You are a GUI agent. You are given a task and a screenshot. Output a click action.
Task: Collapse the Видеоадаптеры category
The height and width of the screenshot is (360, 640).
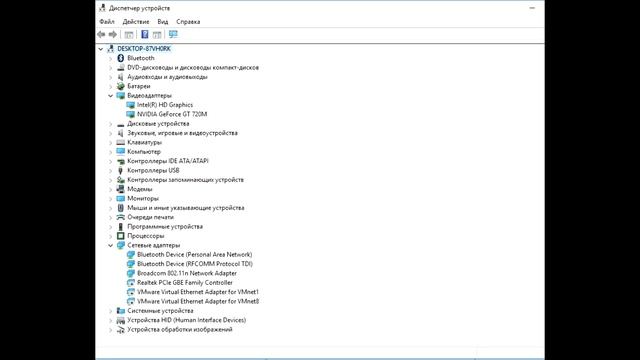pos(111,96)
